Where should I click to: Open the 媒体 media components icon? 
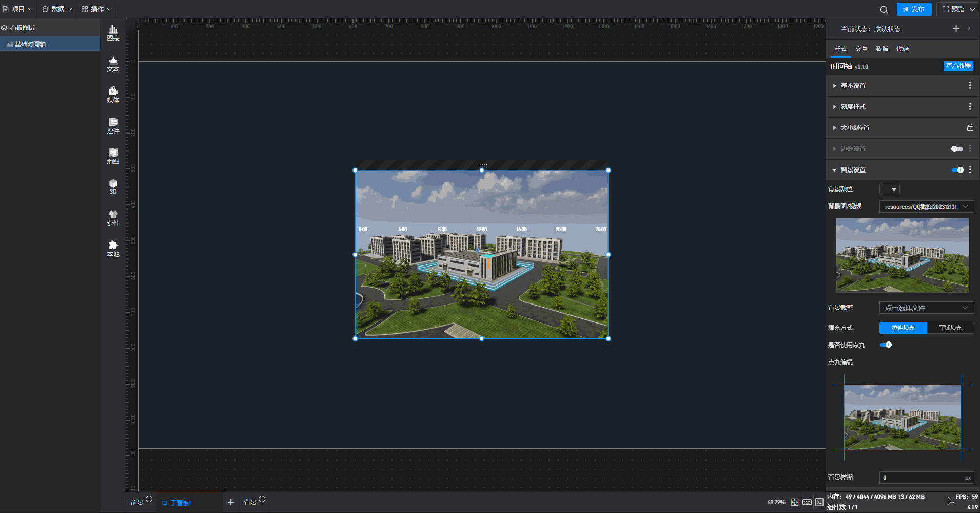coord(113,94)
